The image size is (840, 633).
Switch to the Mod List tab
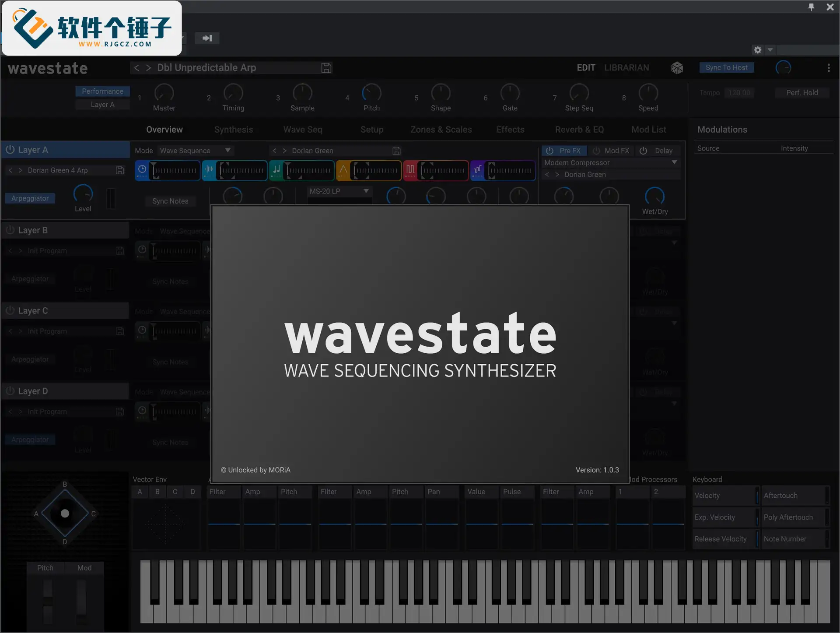point(648,130)
